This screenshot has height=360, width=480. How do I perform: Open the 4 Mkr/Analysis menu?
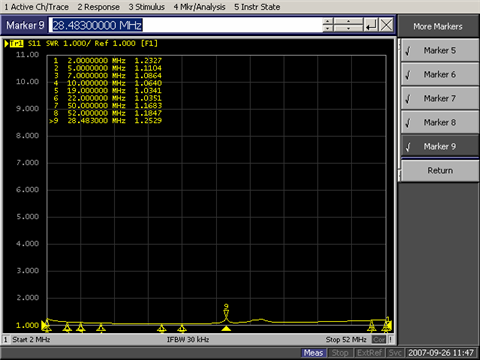[199, 7]
